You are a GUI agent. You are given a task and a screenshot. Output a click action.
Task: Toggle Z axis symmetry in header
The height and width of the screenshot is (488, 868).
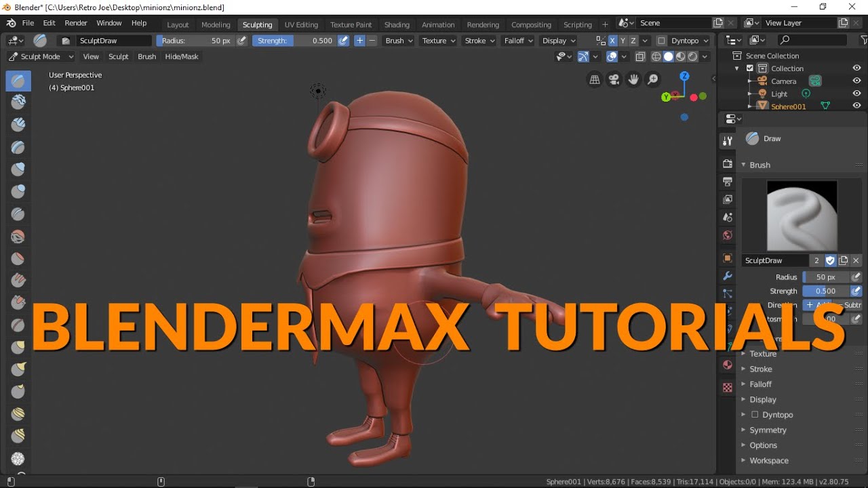(633, 41)
